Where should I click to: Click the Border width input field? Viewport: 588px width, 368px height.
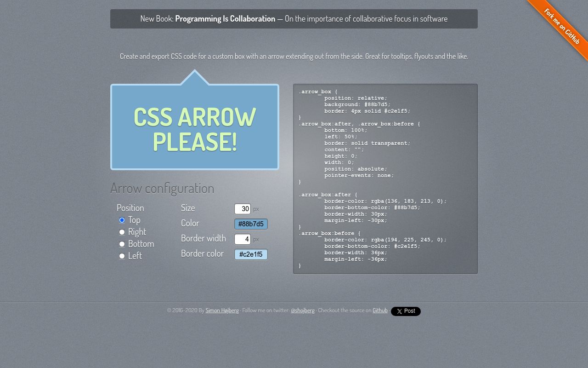pos(243,239)
